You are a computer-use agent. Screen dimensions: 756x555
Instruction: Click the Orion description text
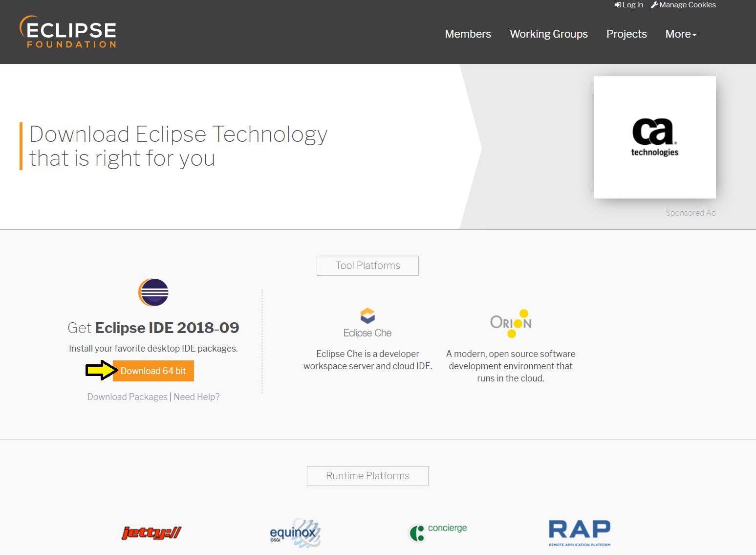coord(511,366)
